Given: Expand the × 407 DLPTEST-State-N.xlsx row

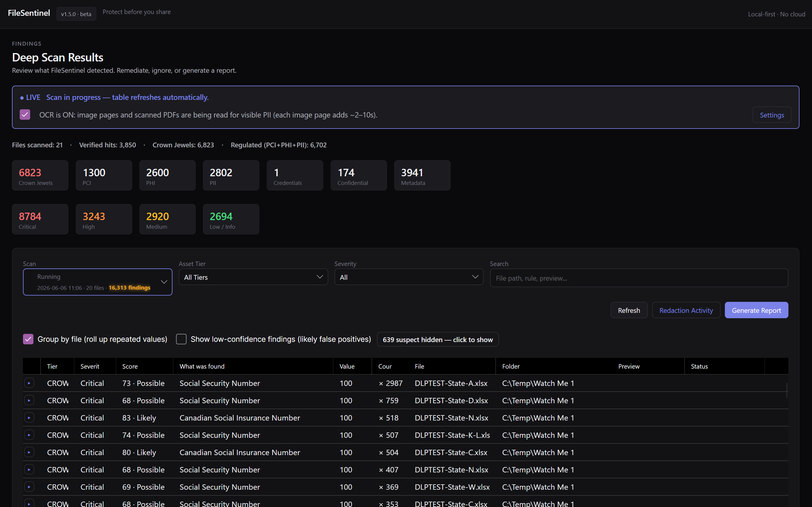Looking at the screenshot, I should (x=29, y=469).
